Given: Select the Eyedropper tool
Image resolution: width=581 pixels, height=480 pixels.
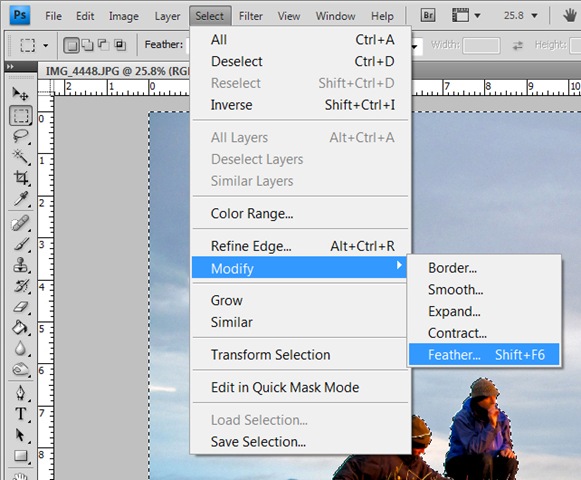Looking at the screenshot, I should (20, 199).
